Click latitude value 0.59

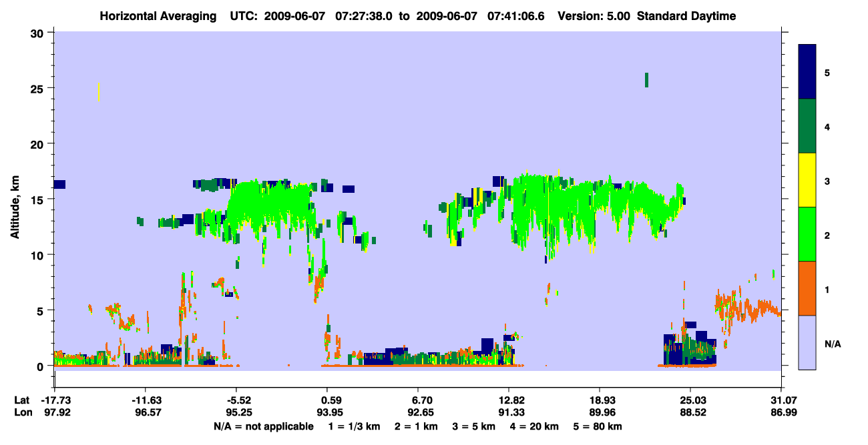(x=332, y=400)
